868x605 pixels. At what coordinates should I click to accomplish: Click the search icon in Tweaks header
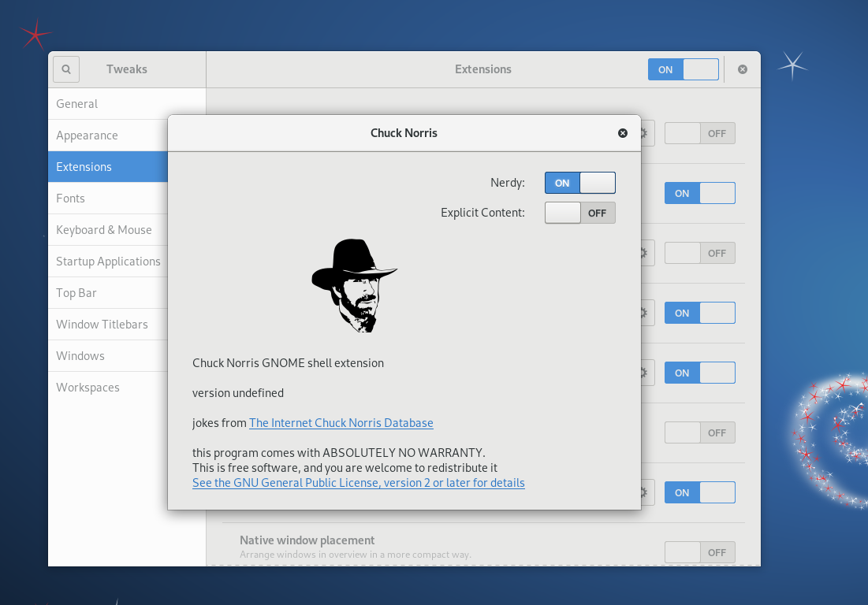(x=66, y=69)
